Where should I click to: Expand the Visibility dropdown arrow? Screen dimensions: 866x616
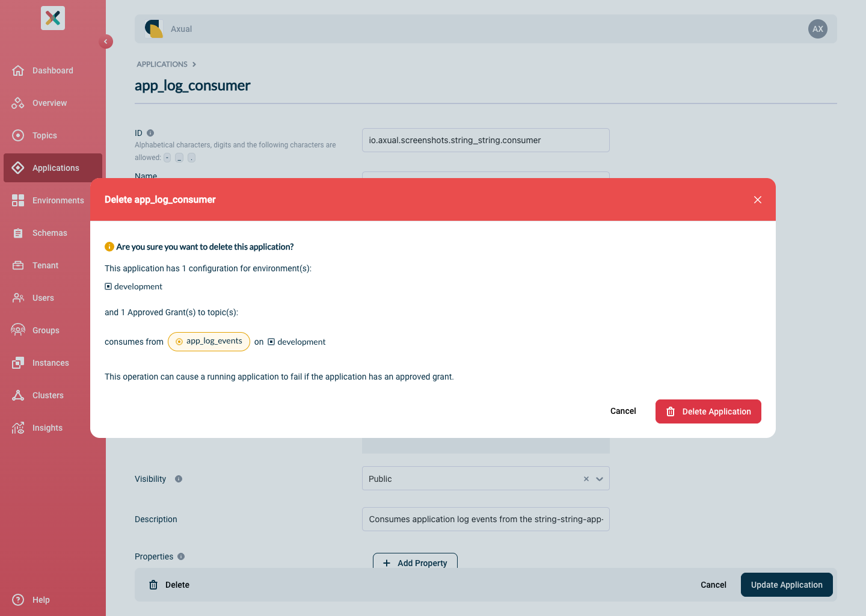click(x=600, y=479)
